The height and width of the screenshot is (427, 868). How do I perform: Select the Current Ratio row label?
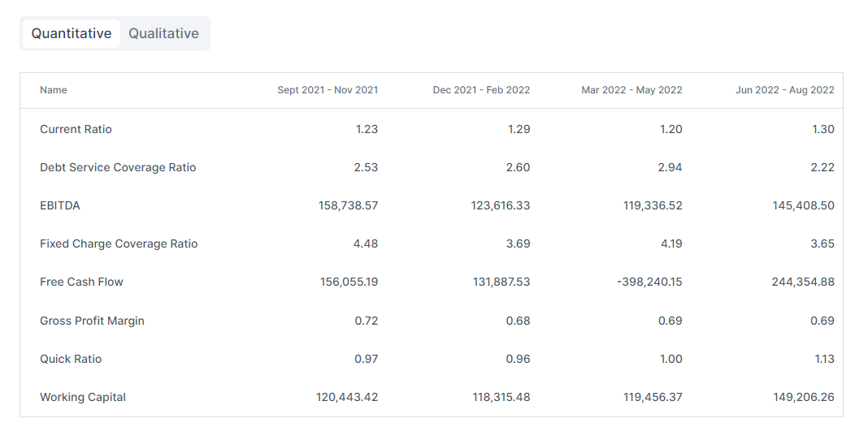[76, 129]
